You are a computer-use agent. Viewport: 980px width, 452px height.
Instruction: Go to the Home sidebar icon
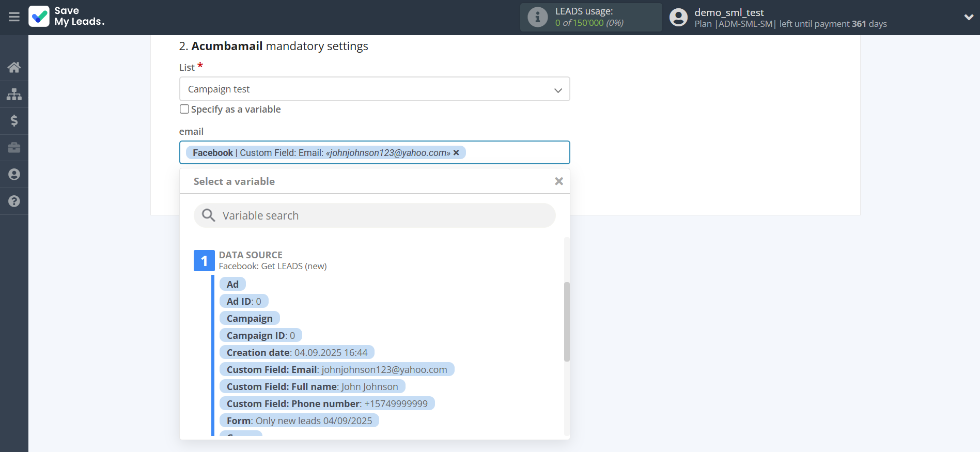(x=14, y=67)
